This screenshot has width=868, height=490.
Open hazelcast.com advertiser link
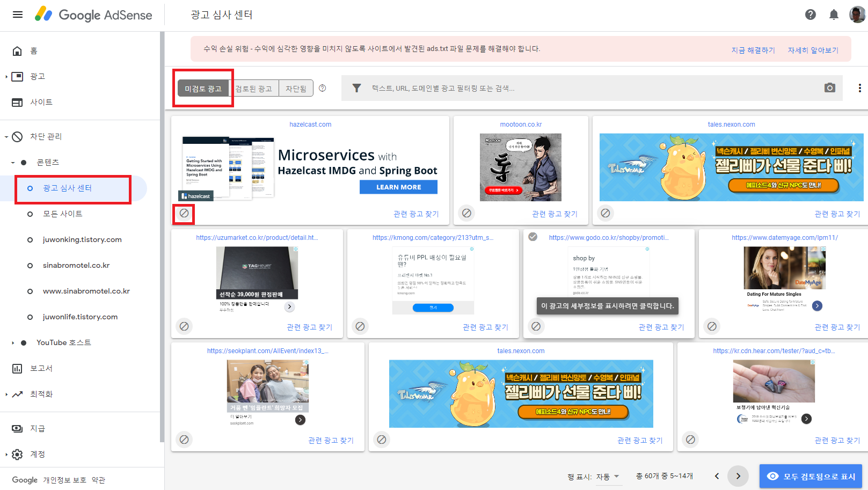point(310,124)
